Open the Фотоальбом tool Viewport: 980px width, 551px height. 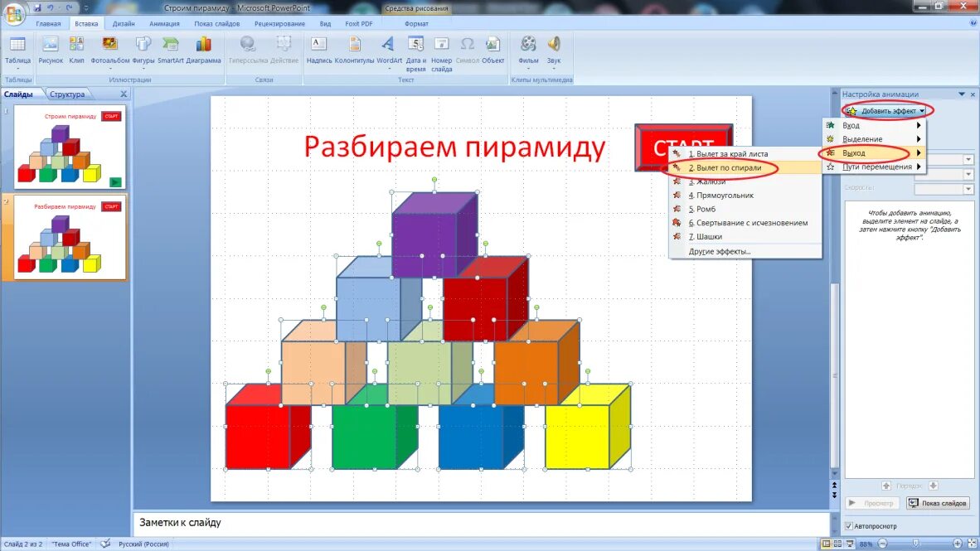pos(110,51)
